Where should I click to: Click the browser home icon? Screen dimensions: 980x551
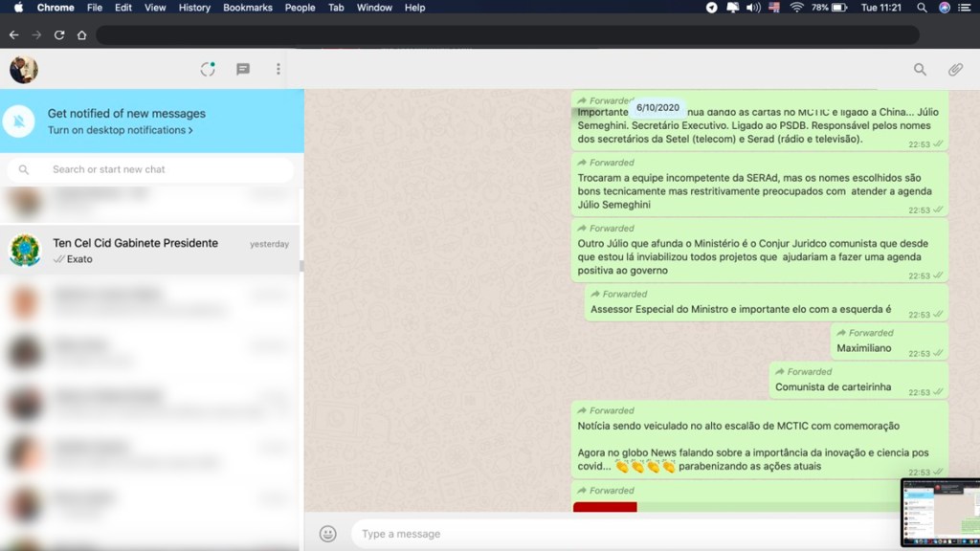pyautogui.click(x=81, y=33)
